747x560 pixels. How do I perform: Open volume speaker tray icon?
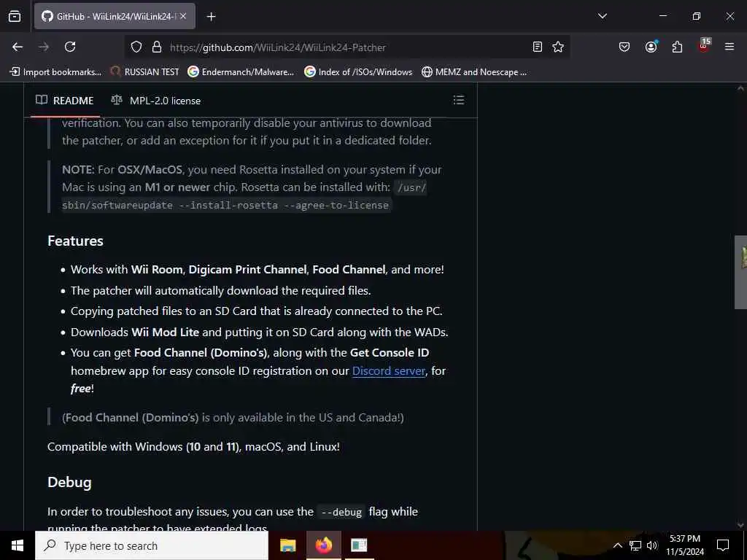coord(652,545)
